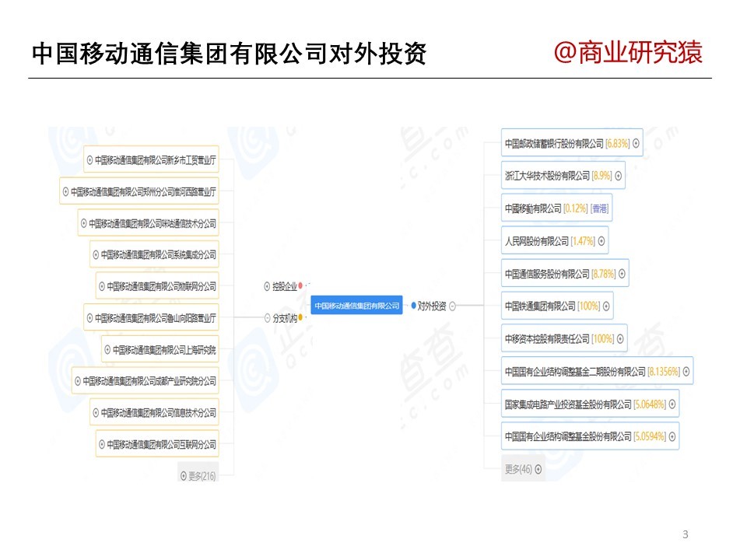Click the red dot beside 控股企业
The height and width of the screenshot is (560, 747).
pos(300,286)
